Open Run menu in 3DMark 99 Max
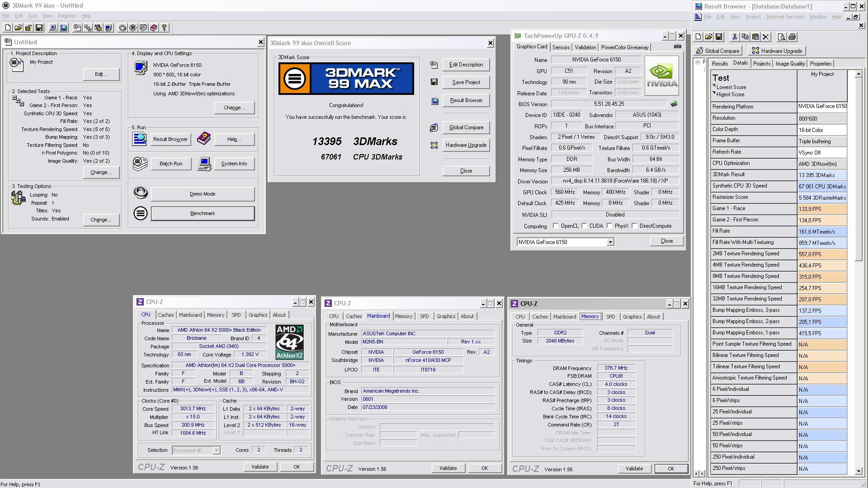 (x=33, y=16)
